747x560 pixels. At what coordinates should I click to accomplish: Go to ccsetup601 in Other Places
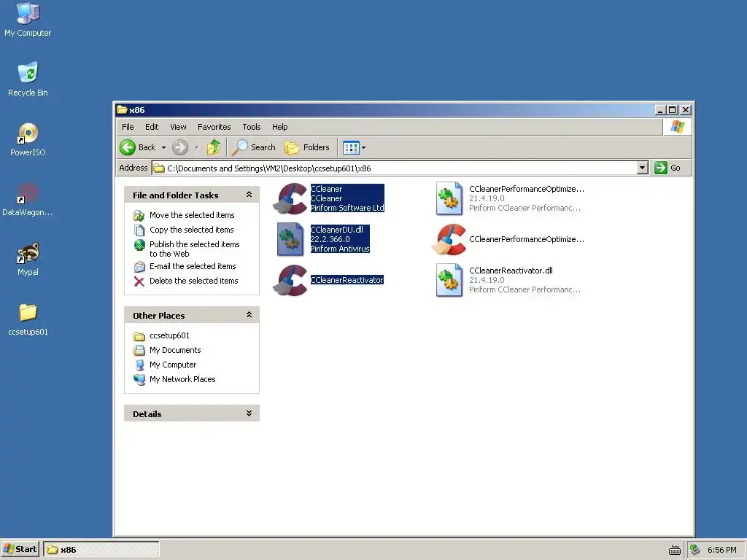[169, 335]
